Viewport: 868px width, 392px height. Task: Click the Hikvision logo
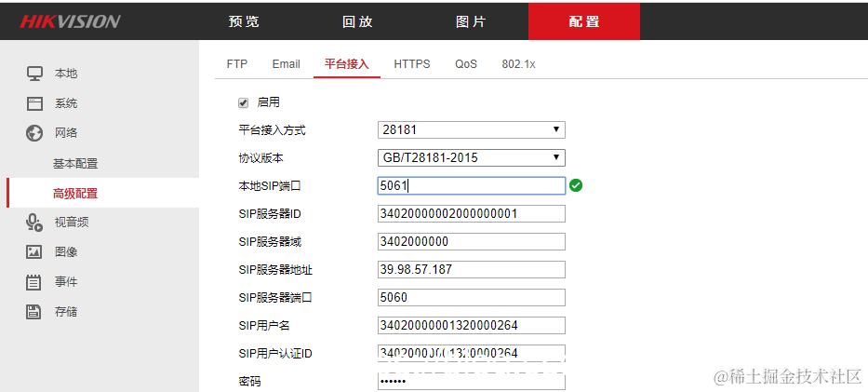70,21
